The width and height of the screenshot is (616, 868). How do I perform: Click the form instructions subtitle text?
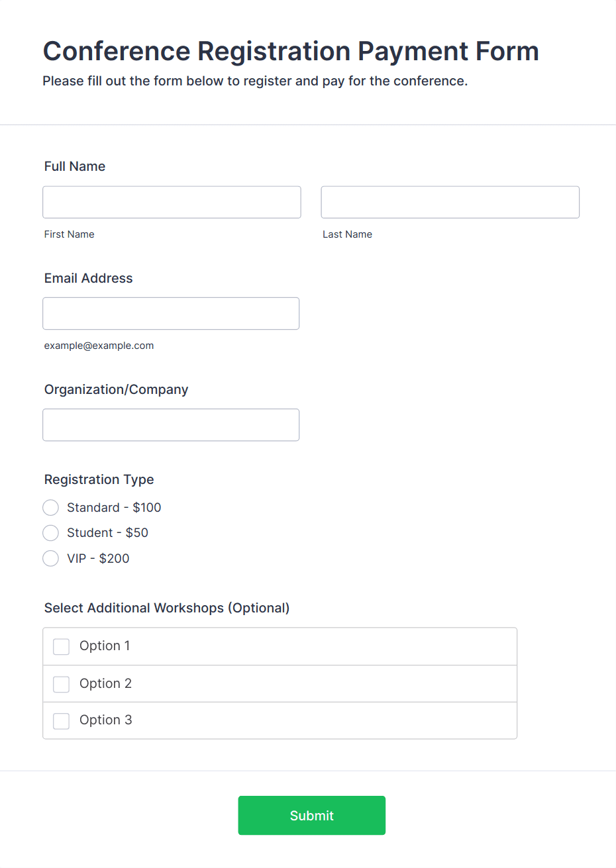(x=255, y=81)
